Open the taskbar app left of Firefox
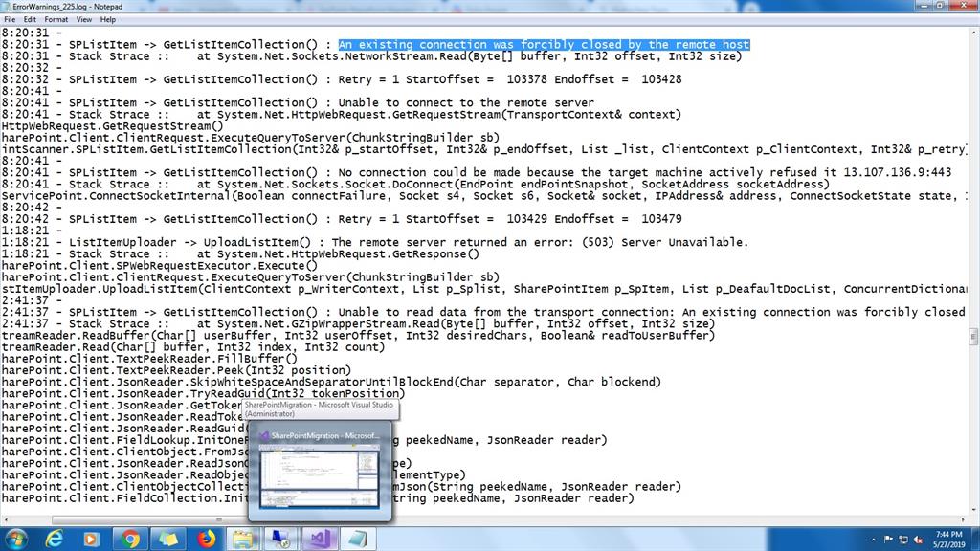This screenshot has height=551, width=980. 167,539
